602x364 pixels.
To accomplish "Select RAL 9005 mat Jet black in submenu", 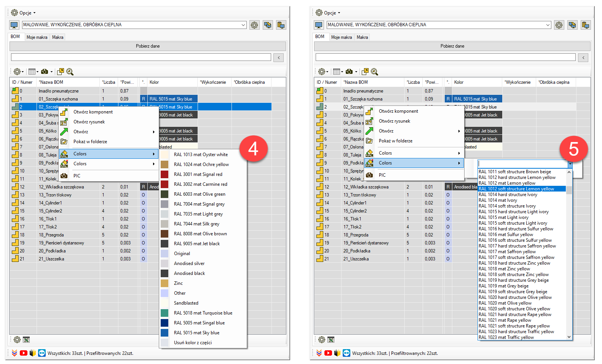I will 203,244.
